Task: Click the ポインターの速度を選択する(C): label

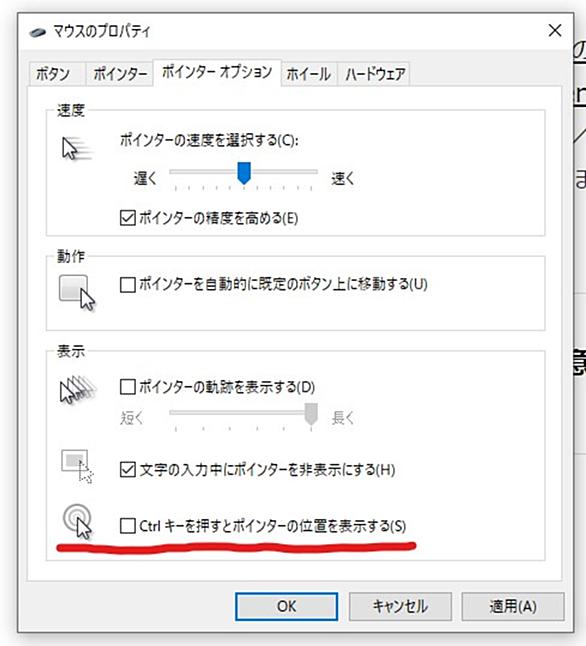Action: 209,140
